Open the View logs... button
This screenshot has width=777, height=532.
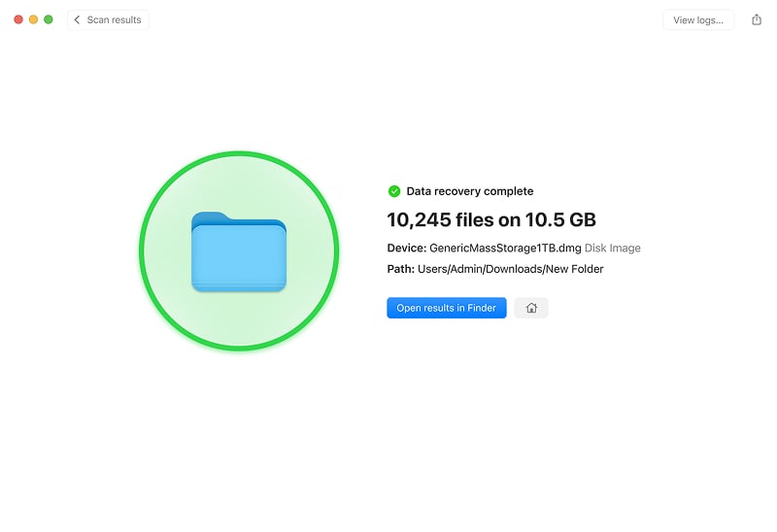tap(698, 19)
